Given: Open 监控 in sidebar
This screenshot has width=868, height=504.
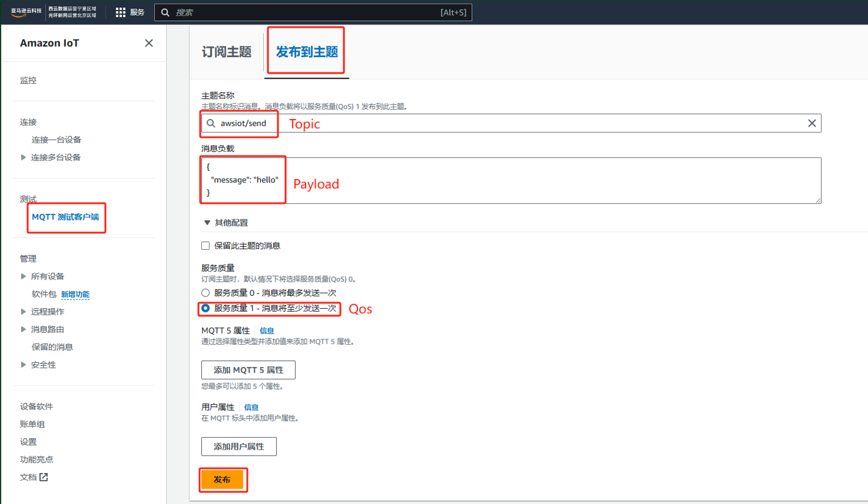Looking at the screenshot, I should 28,81.
